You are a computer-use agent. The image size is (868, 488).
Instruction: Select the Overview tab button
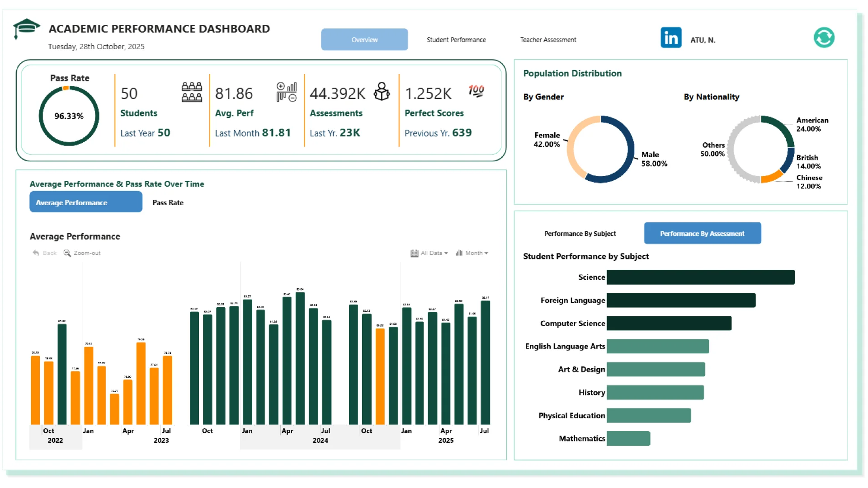[x=364, y=40]
